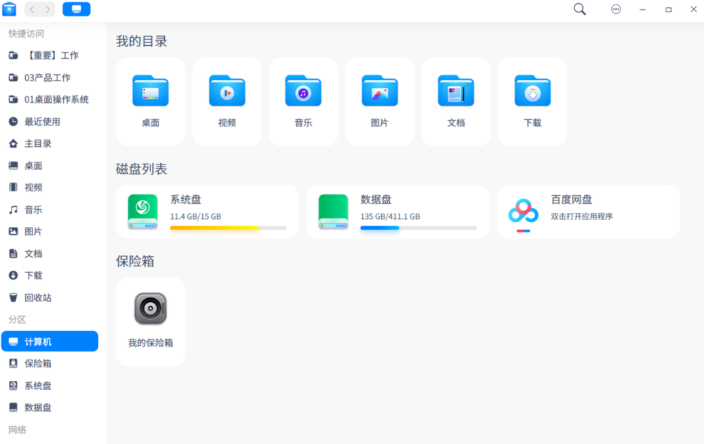This screenshot has height=444, width=704.
Task: Minimize the file manager window
Action: tap(642, 9)
